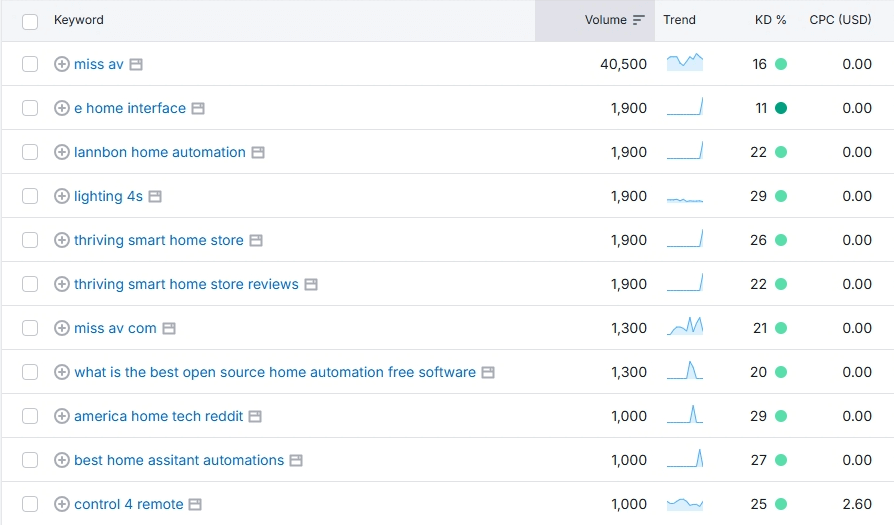
Task: Click plus icon for 'best home assitant automations'
Action: pos(61,460)
